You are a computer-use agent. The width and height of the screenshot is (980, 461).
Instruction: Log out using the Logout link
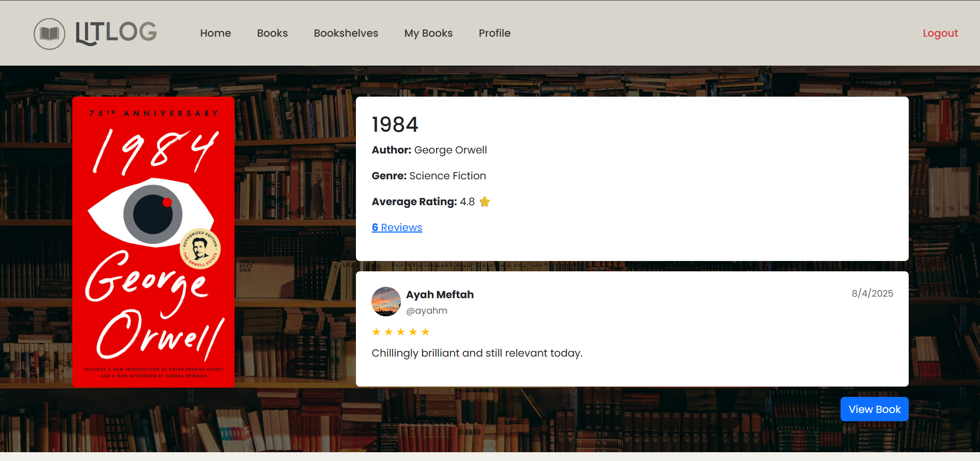(x=940, y=33)
